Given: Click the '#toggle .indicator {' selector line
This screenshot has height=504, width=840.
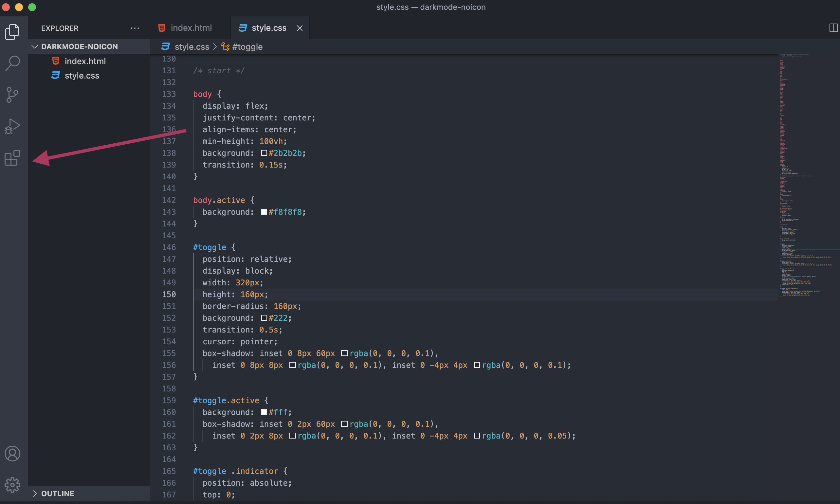Looking at the screenshot, I should point(241,471).
